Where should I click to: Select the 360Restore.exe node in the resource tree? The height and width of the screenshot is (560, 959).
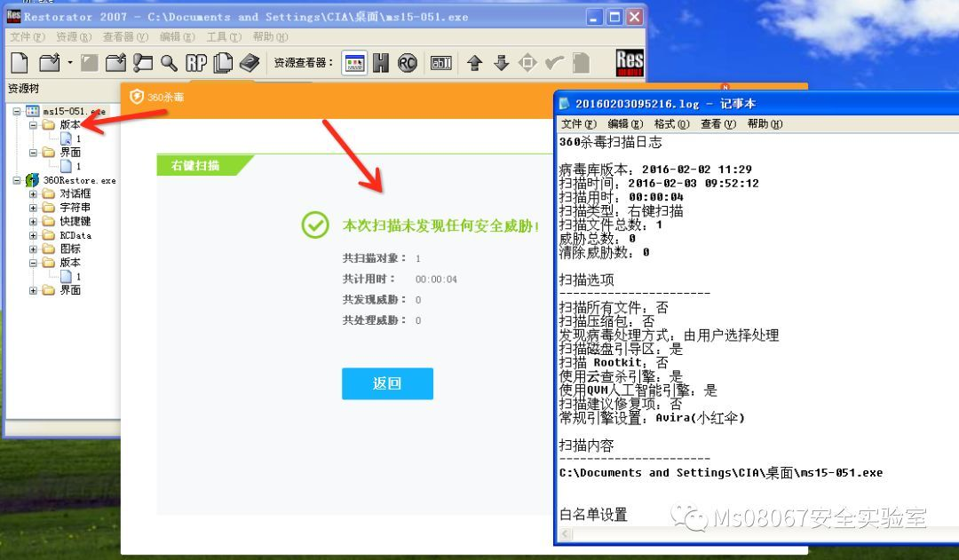(x=81, y=179)
